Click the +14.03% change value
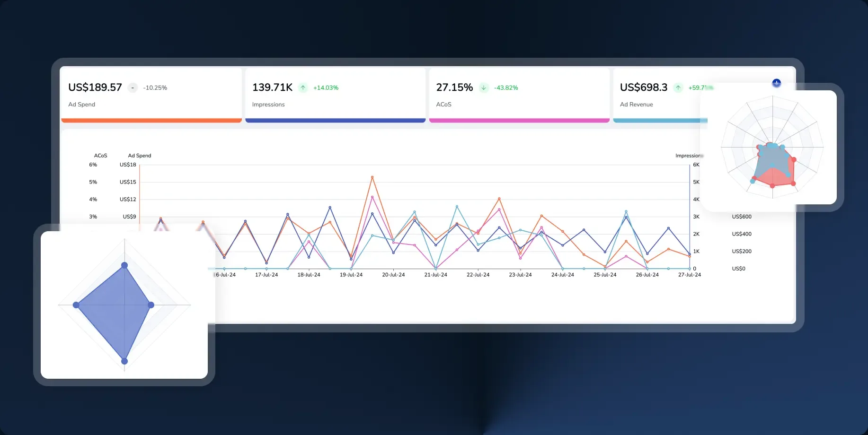The height and width of the screenshot is (435, 868). coord(326,88)
